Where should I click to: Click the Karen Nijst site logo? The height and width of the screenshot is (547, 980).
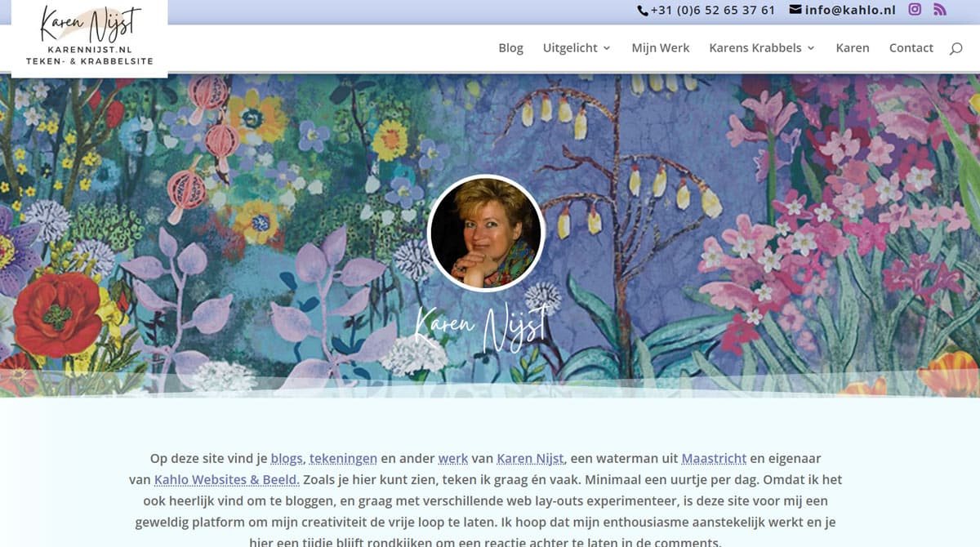point(90,37)
